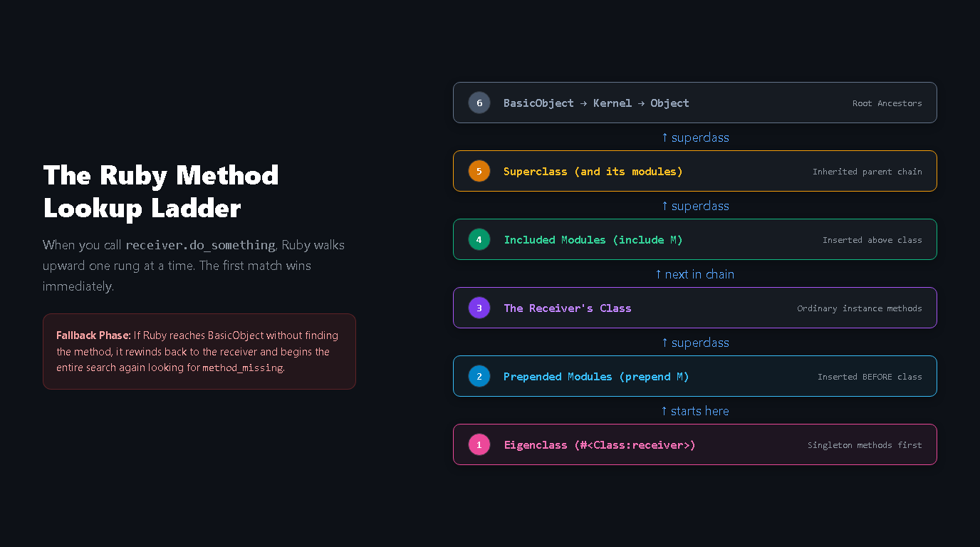Viewport: 980px width, 547px height.
Task: Click the blue number 2 circle badge
Action: (x=479, y=376)
